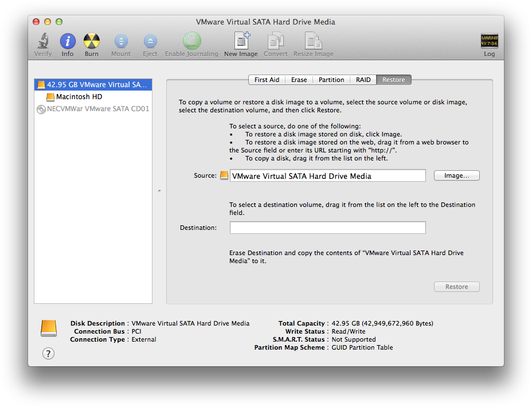Select 42.95 GB VMware Virtual SATA disk

tap(93, 85)
